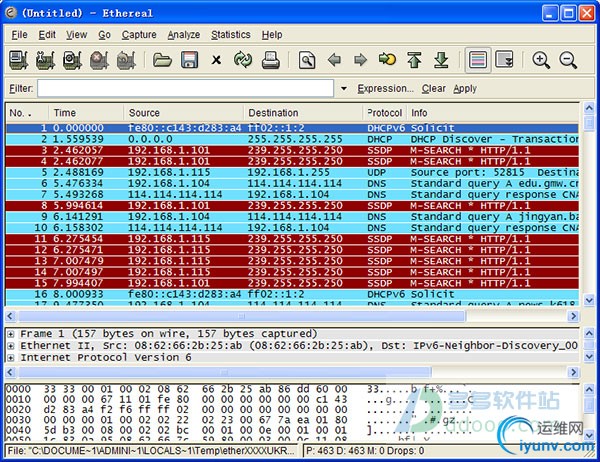
Task: Open the Help menu
Action: 272,35
